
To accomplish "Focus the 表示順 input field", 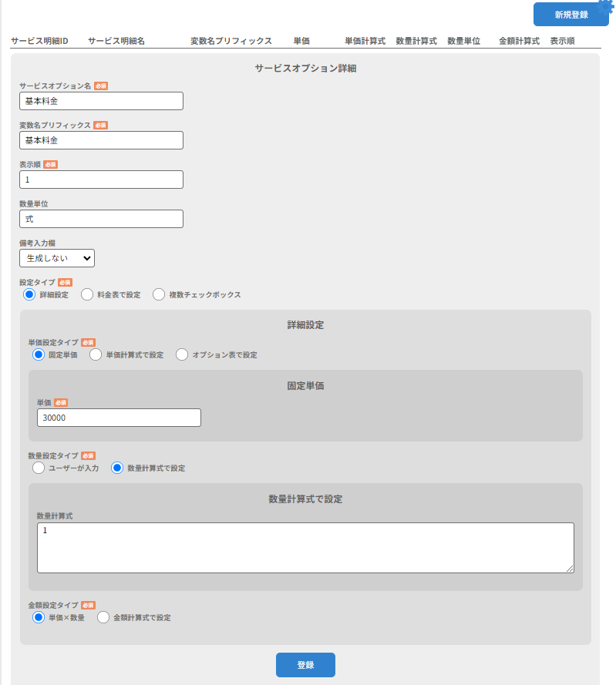I will [101, 180].
